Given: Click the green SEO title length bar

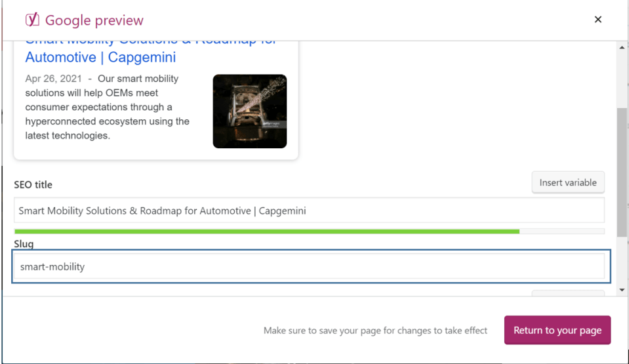Looking at the screenshot, I should click(266, 232).
